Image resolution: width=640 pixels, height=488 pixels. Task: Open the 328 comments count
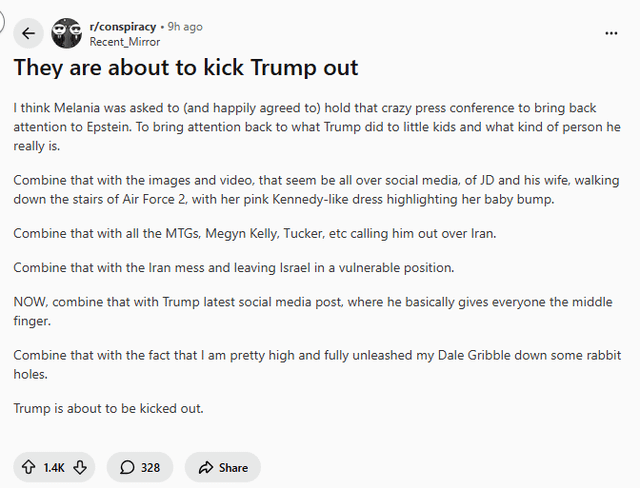pos(150,467)
